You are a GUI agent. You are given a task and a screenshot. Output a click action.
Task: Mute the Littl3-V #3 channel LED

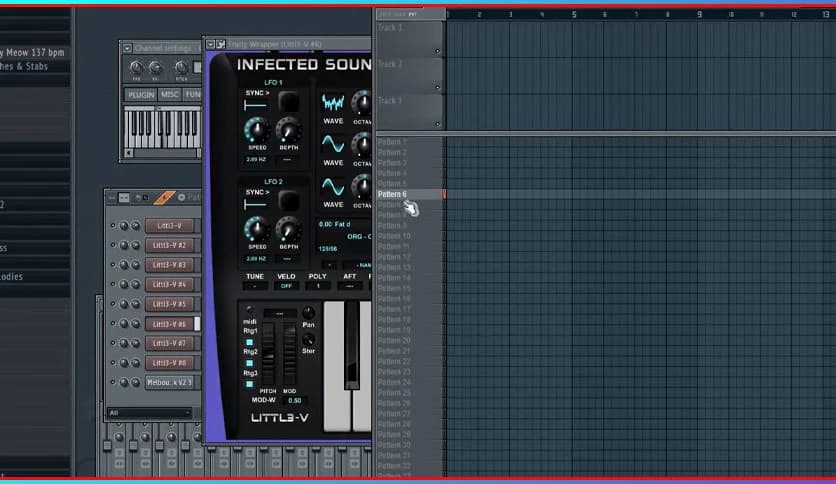[112, 265]
